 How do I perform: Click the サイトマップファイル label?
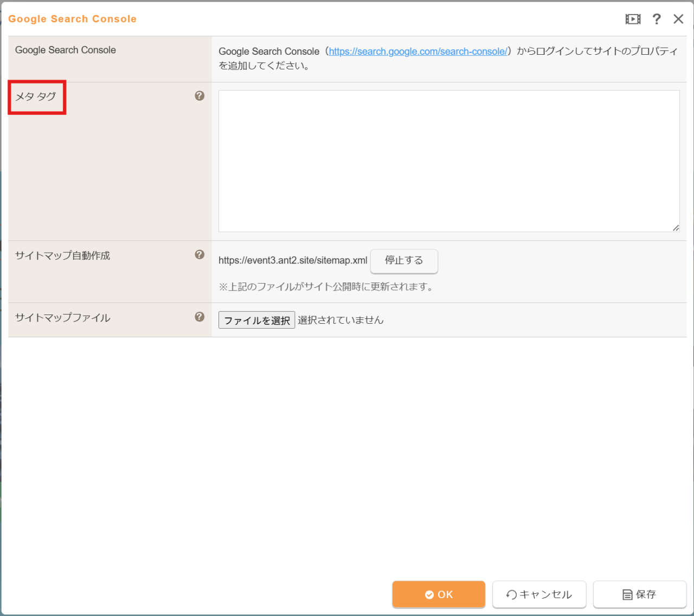coord(62,318)
